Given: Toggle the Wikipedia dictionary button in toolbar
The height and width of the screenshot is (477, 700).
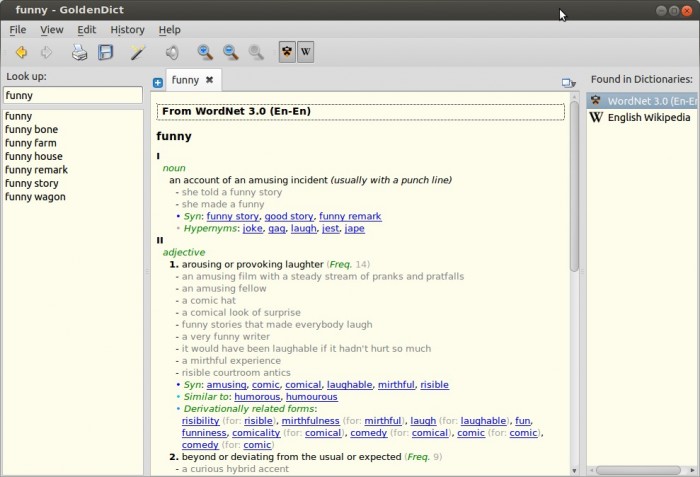Looking at the screenshot, I should point(305,52).
